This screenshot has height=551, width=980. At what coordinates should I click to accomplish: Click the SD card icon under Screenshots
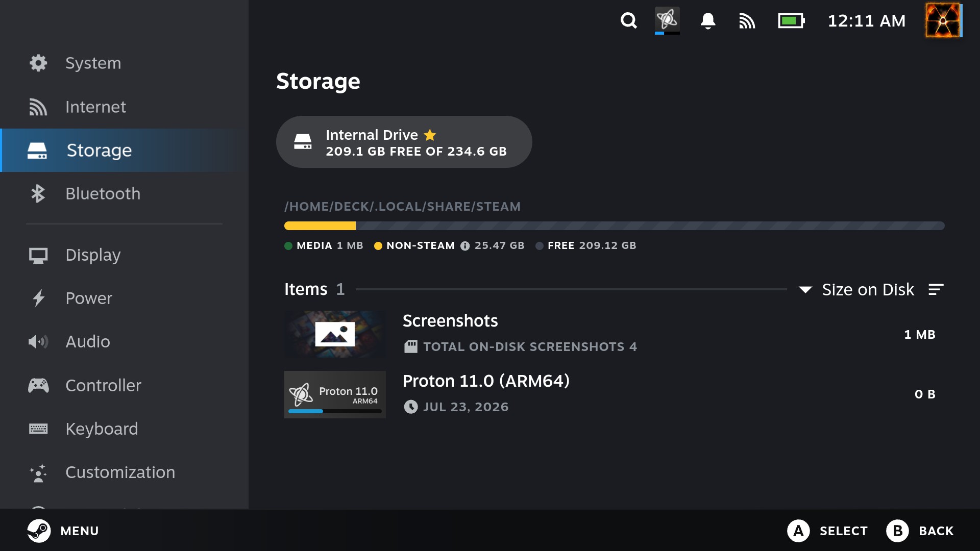(410, 347)
